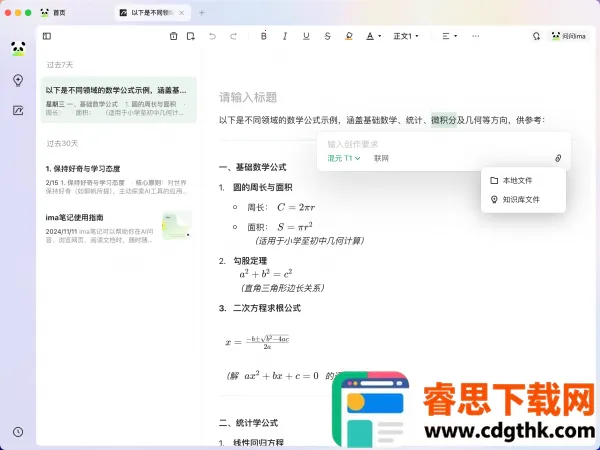Create a new note with plus icon
This screenshot has height=450, width=600.
(189, 36)
